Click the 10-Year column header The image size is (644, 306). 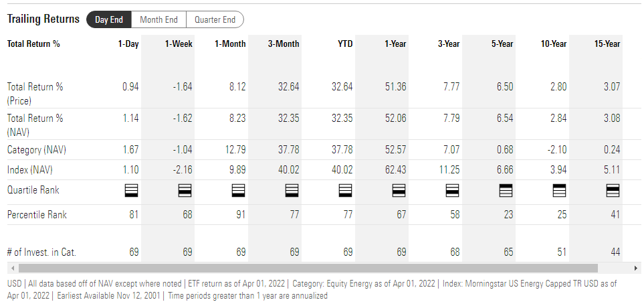(x=554, y=44)
